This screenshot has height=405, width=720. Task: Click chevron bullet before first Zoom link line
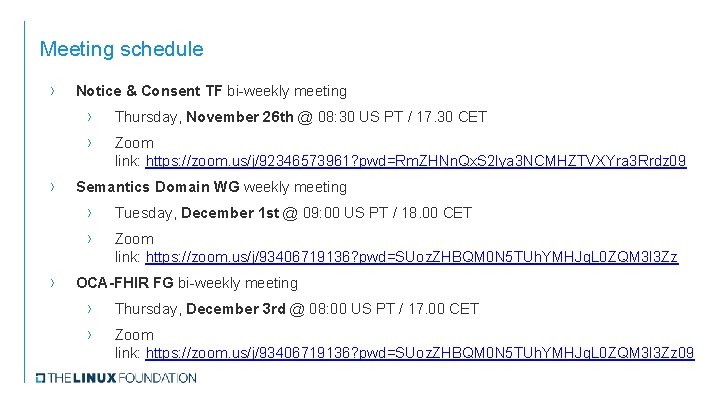coord(90,143)
